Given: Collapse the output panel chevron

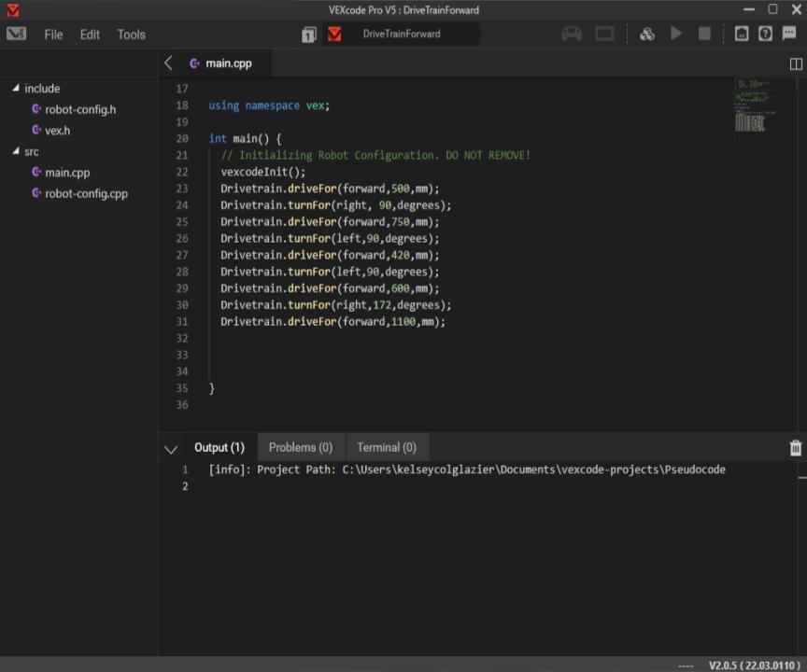Looking at the screenshot, I should point(171,449).
